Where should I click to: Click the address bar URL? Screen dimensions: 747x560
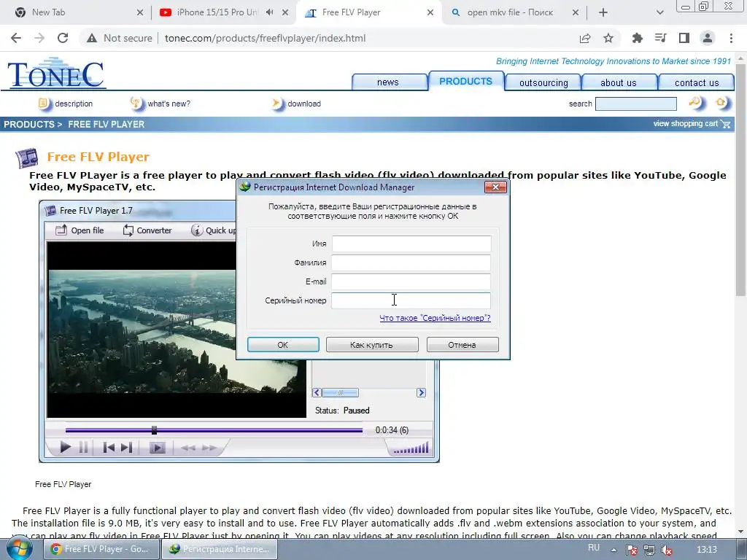266,38
